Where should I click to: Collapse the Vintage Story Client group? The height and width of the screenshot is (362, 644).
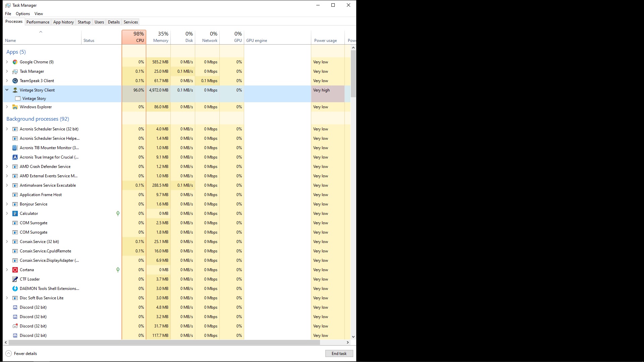click(x=7, y=90)
